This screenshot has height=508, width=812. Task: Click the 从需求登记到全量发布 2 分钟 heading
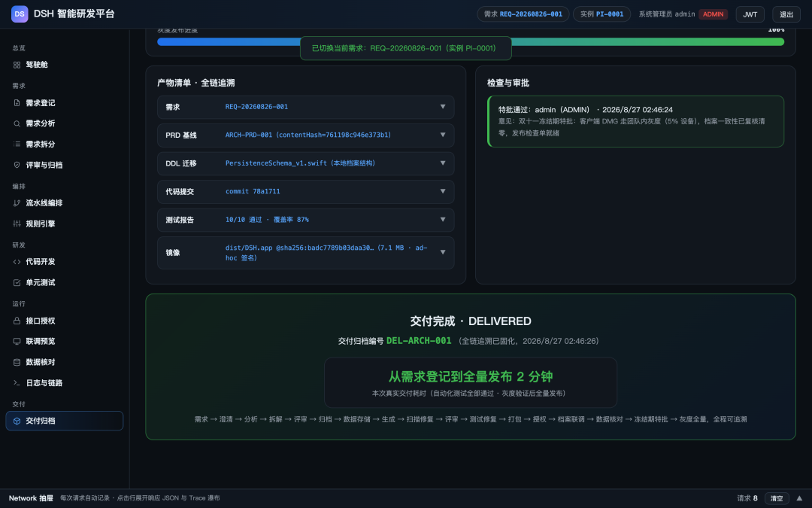tap(471, 376)
